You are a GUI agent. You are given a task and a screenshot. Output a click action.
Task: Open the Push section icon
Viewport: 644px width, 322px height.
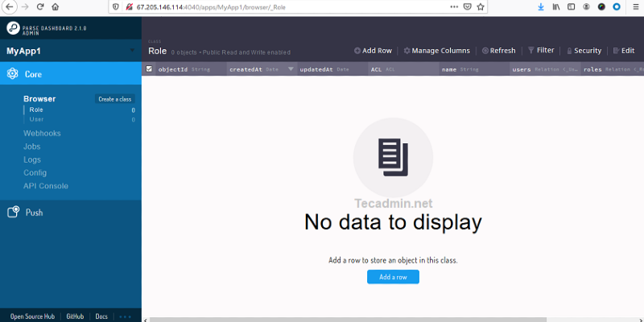pos(12,213)
